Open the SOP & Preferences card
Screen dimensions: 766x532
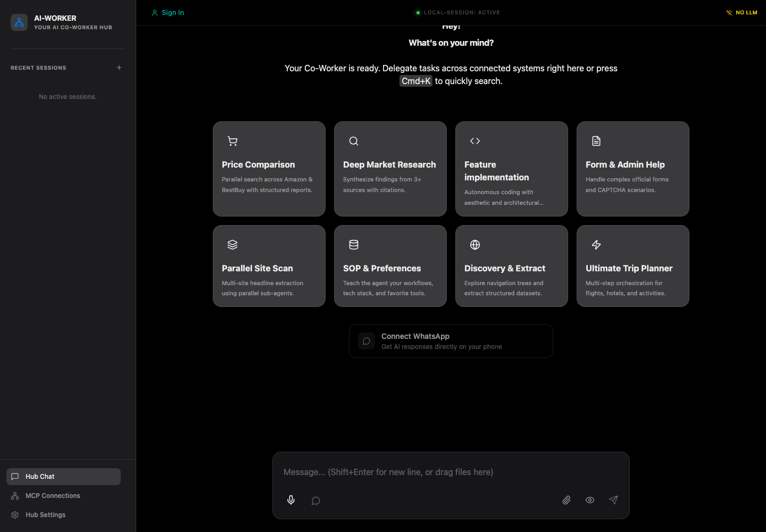[x=390, y=266]
